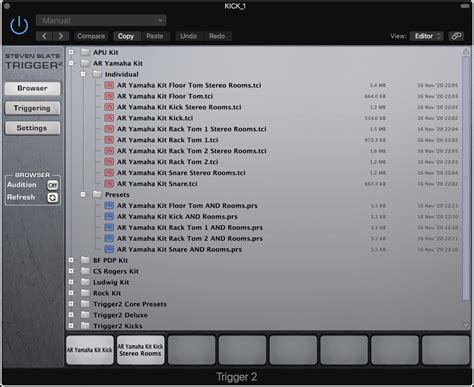Click the Paste button
This screenshot has width=474, height=387.
pos(155,36)
